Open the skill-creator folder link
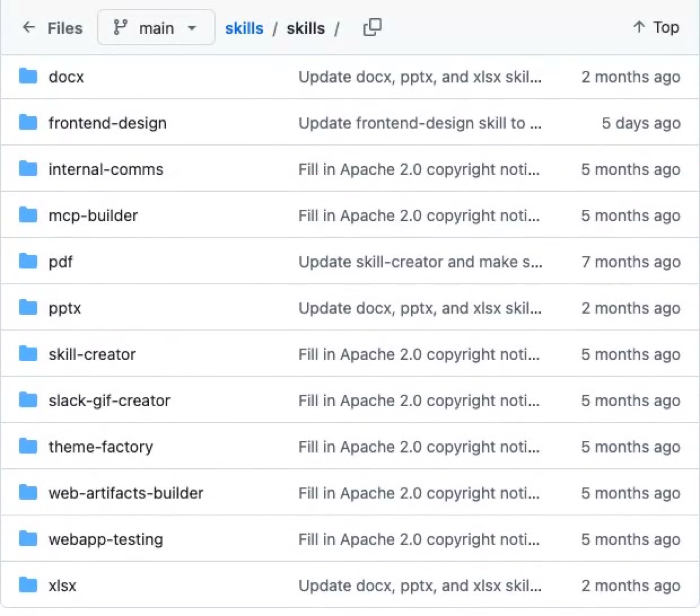The image size is (700, 616). pyautogui.click(x=92, y=354)
